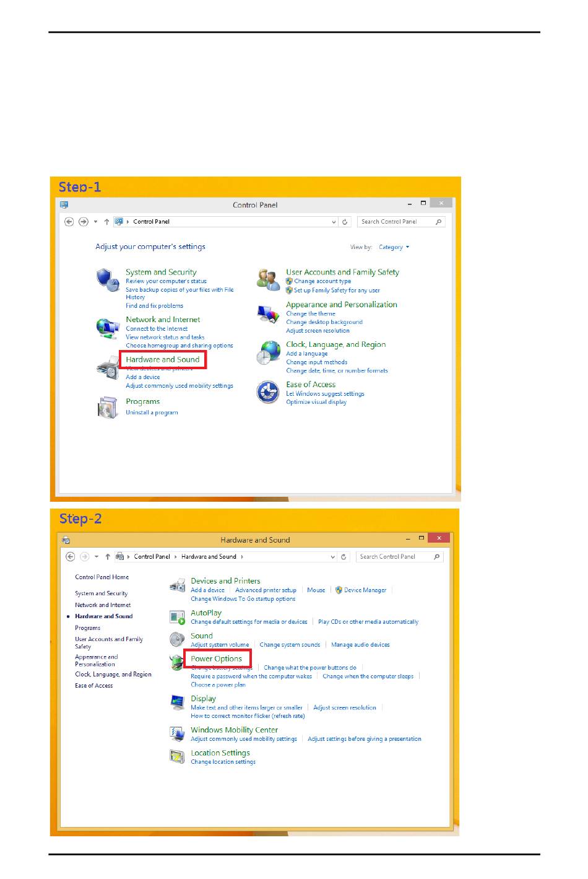Viewport: 588px width, 879px height.
Task: Select the Programs category icon in Control Panel window
Action: tap(107, 408)
